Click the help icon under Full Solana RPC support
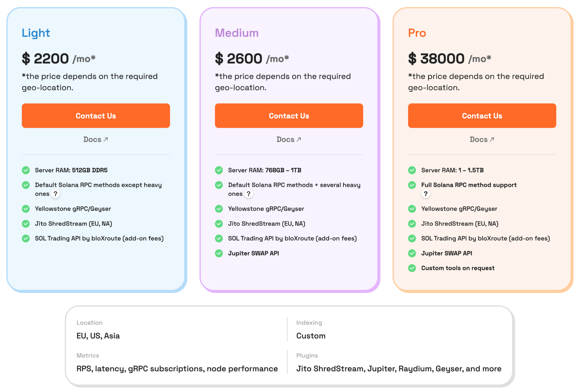The image size is (585, 392). (x=426, y=194)
